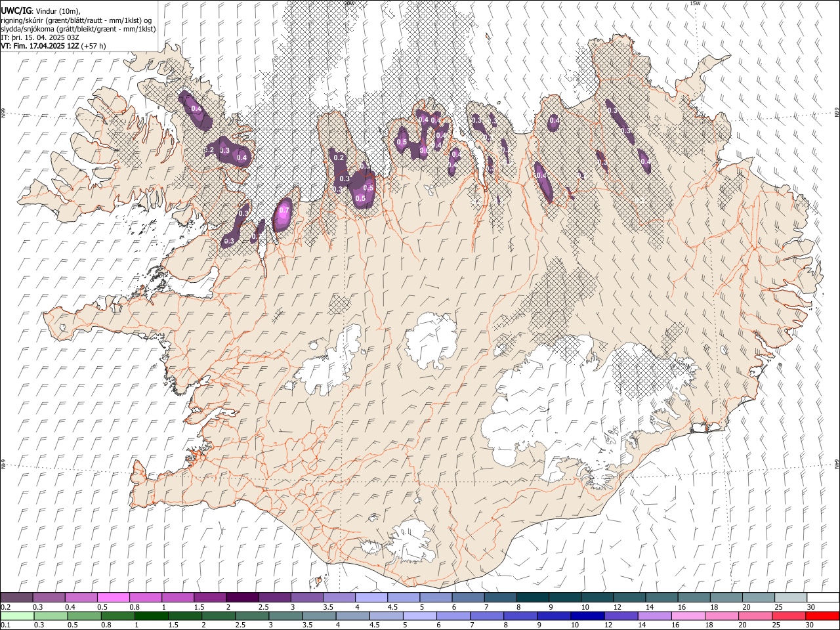Image resolution: width=840 pixels, height=630 pixels.
Task: Select the violet rain-scale swatch between 12 and 14
Action: click(x=621, y=616)
